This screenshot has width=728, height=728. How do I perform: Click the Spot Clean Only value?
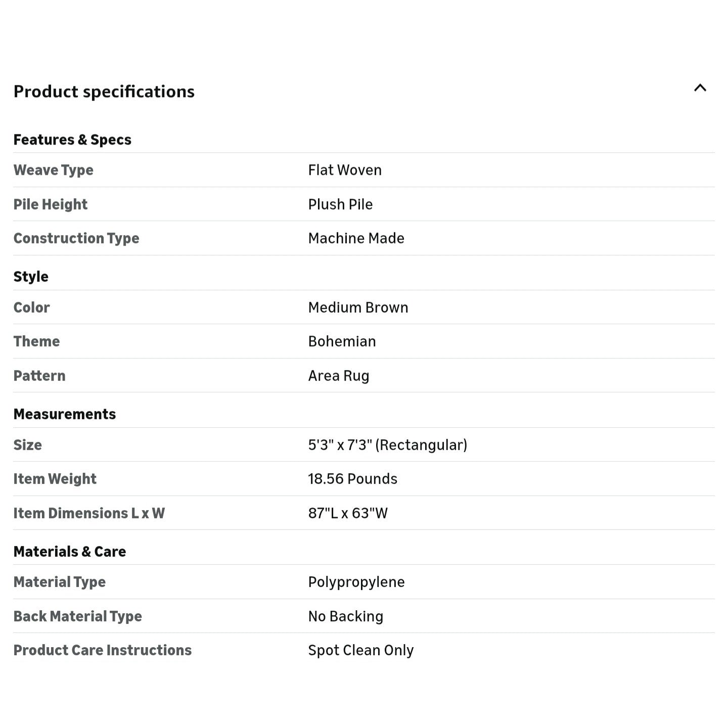click(x=360, y=650)
